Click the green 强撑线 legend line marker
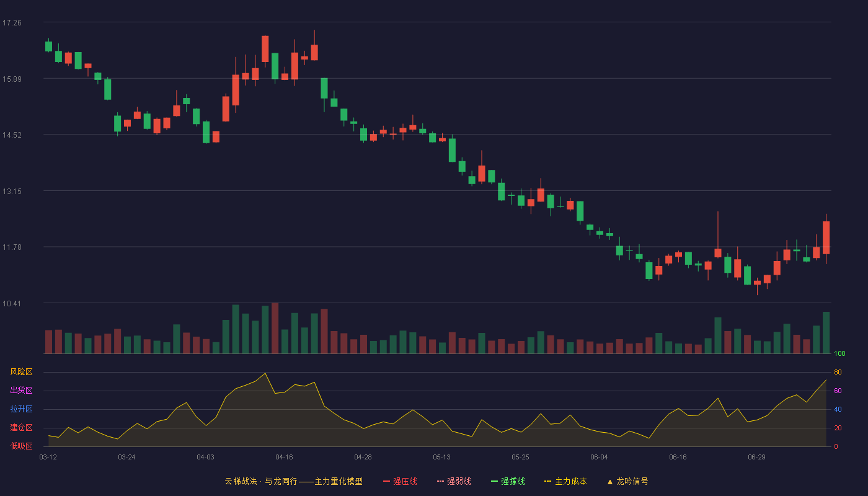868x496 pixels. pyautogui.click(x=495, y=481)
